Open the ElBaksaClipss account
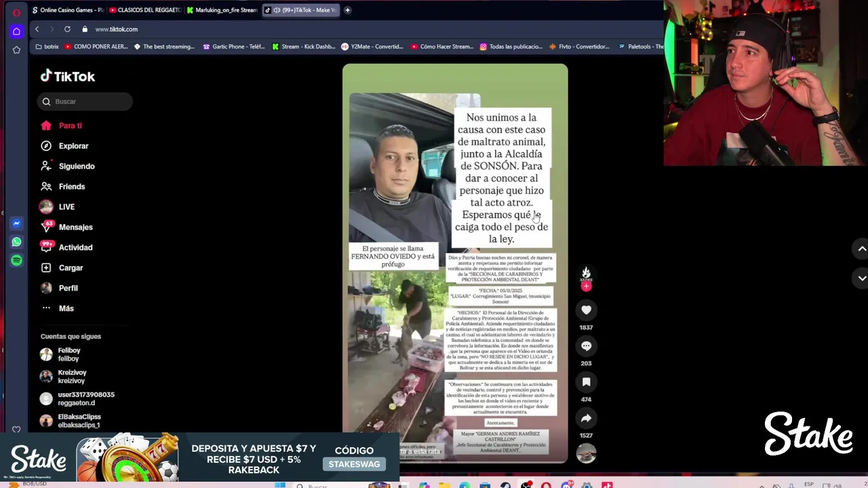The width and height of the screenshot is (868, 488). pyautogui.click(x=71, y=421)
